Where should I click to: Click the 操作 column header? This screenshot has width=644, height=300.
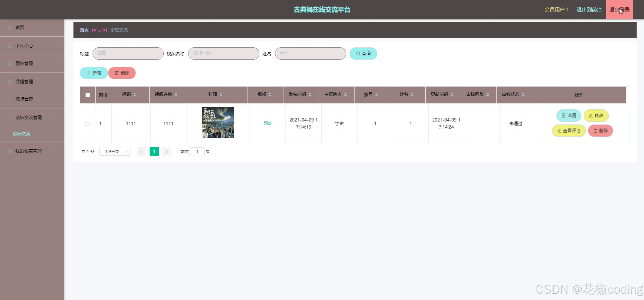point(579,95)
